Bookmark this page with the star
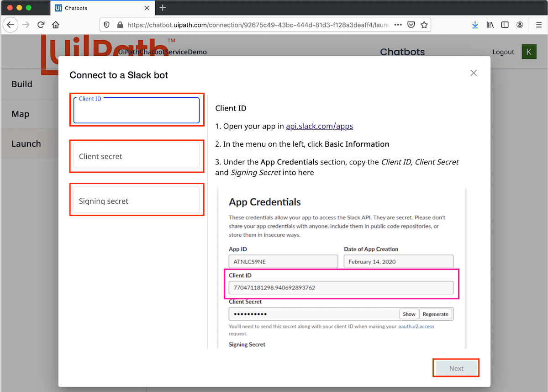548x392 pixels. click(424, 25)
